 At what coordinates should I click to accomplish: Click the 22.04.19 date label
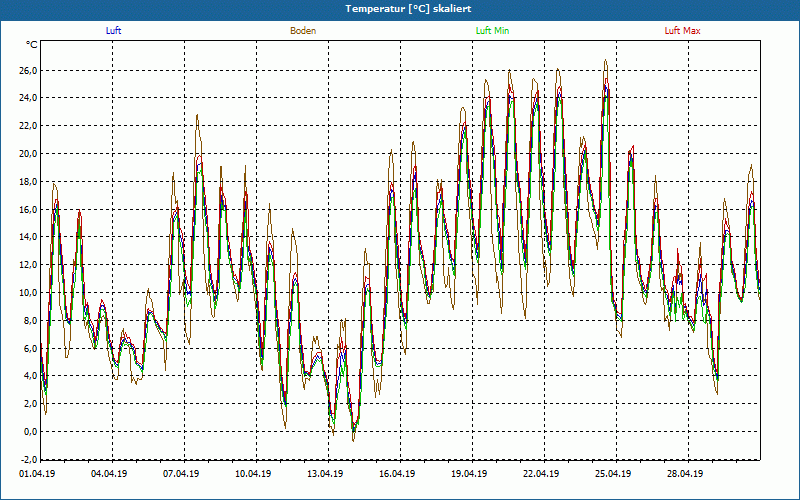541,474
